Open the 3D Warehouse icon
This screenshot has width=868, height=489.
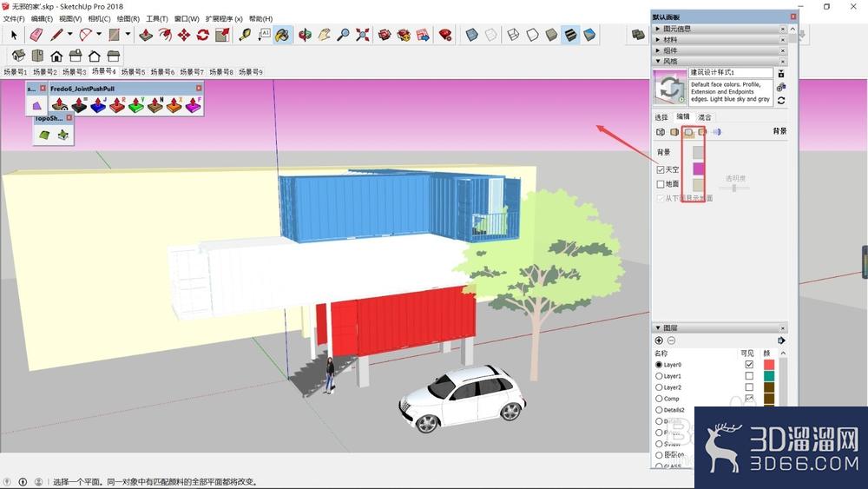[x=385, y=35]
